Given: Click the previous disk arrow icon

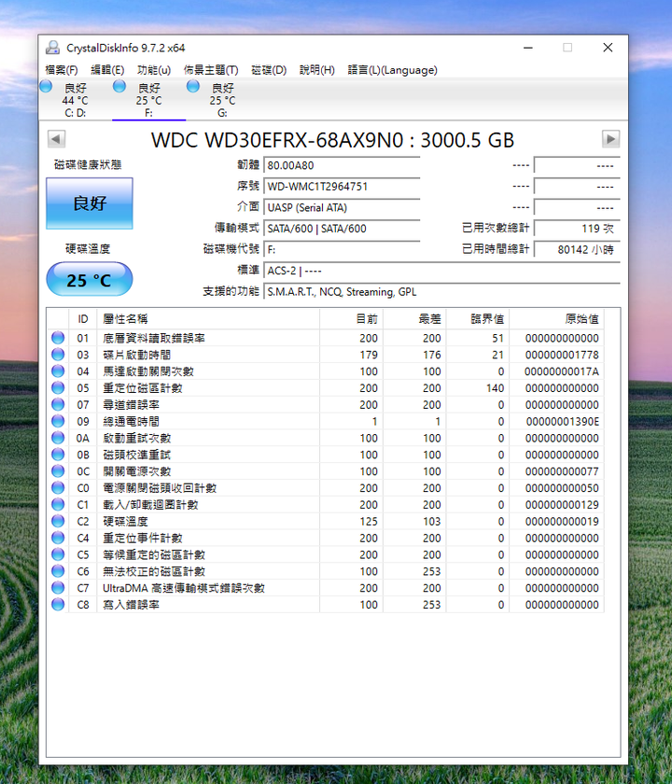Looking at the screenshot, I should point(56,139).
